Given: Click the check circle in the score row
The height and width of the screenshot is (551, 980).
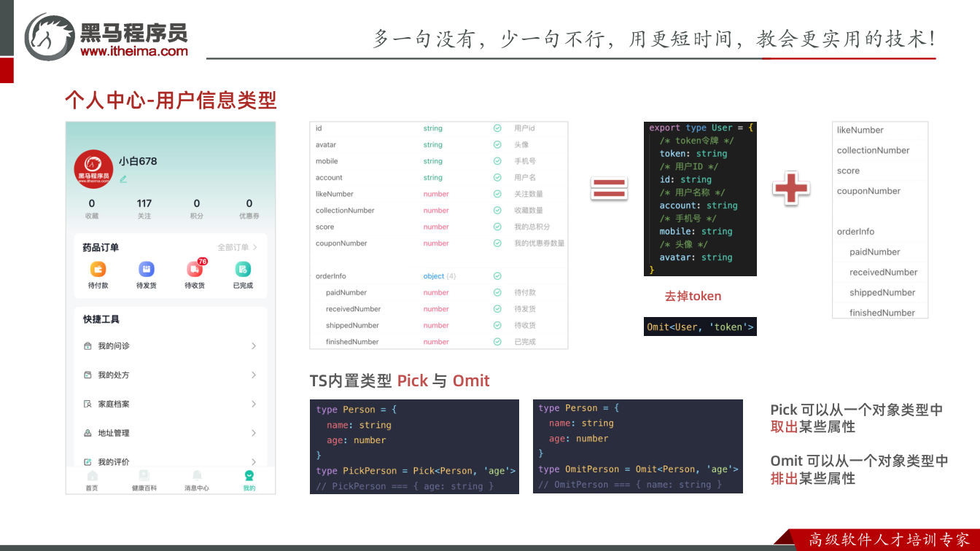Looking at the screenshot, I should [x=497, y=227].
